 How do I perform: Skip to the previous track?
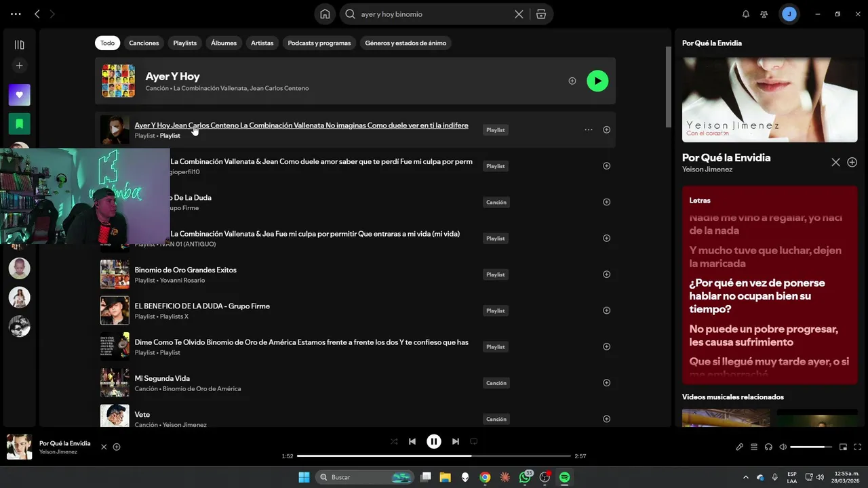coord(412,441)
